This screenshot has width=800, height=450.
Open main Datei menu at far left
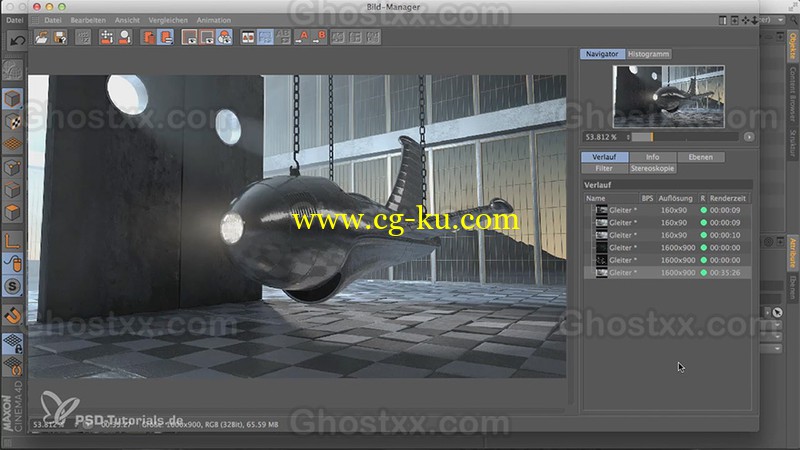pyautogui.click(x=14, y=20)
